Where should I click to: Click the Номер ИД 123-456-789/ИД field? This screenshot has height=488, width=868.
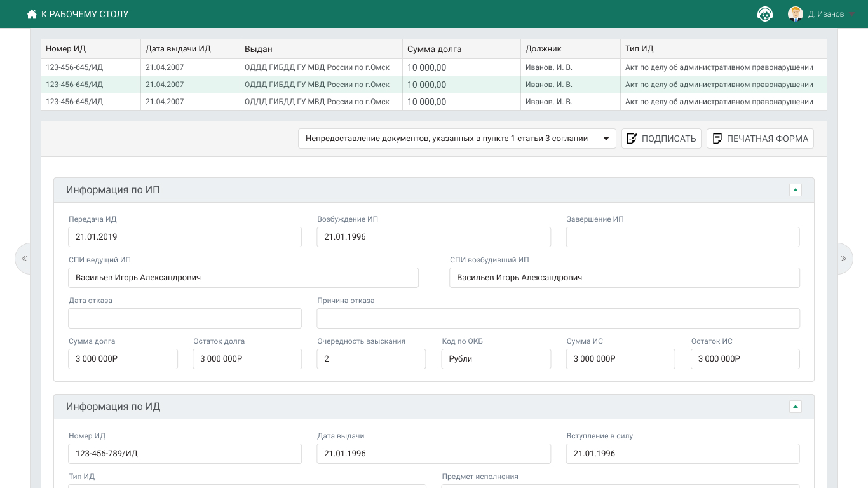185,454
